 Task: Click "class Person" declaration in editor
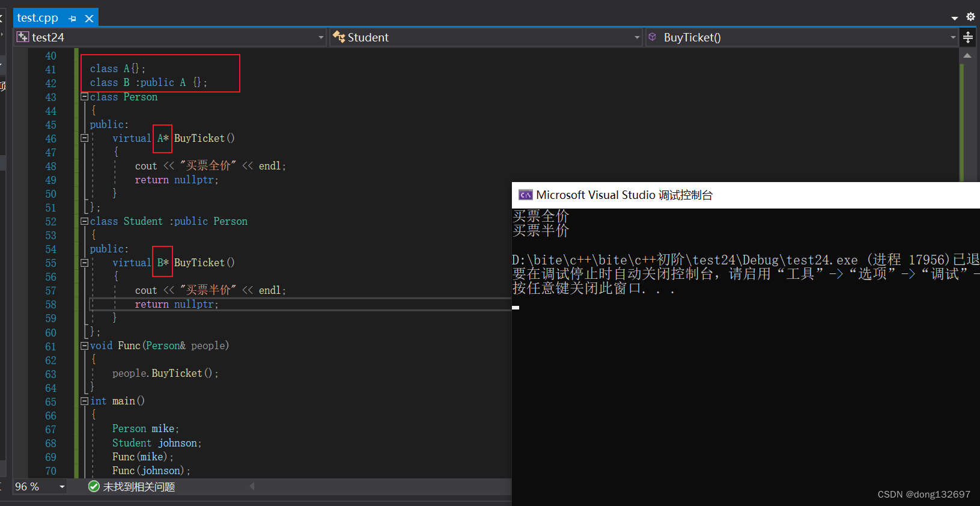[x=124, y=97]
